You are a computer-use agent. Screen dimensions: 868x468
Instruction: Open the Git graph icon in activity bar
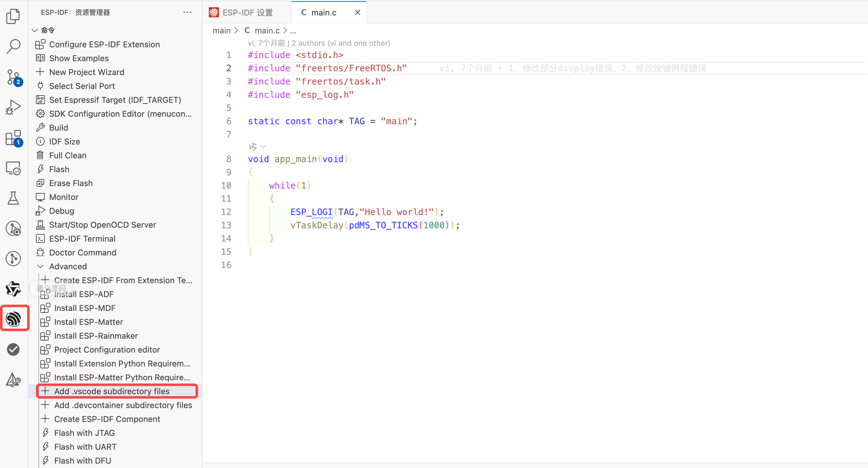point(13,258)
